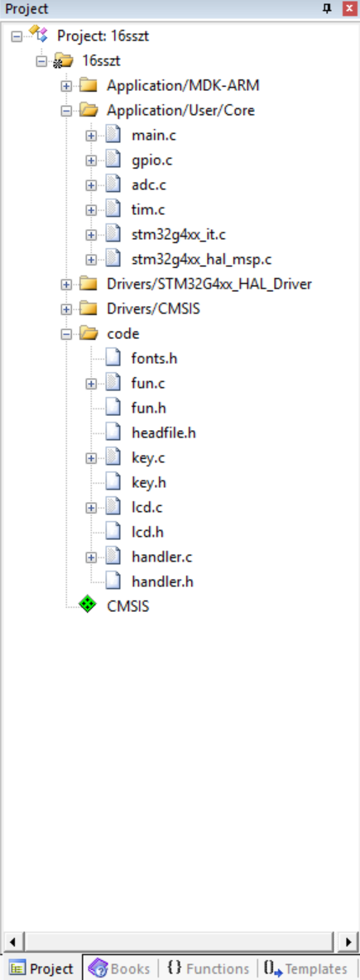360x980 pixels.
Task: Click the horizontal scrollbar right arrow
Action: (348, 940)
